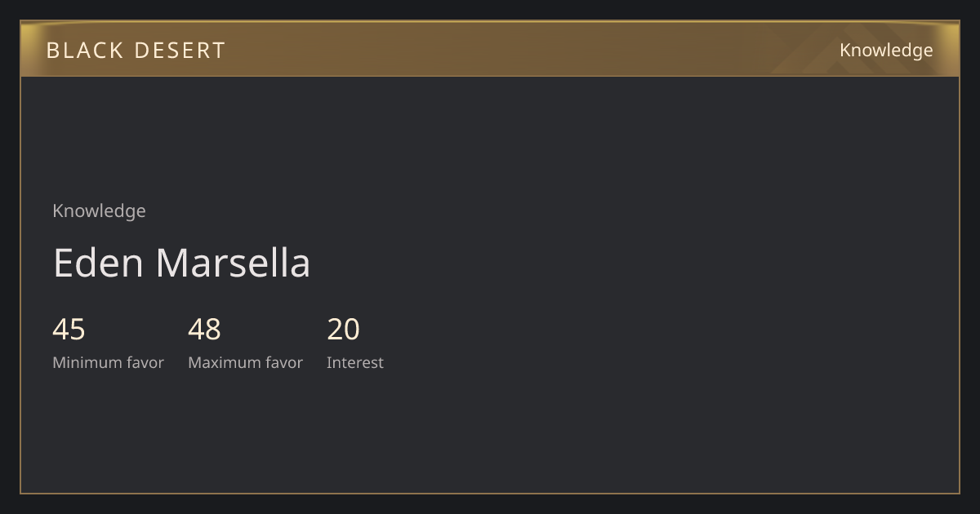Click the Interest label
The width and height of the screenshot is (980, 514).
point(354,362)
